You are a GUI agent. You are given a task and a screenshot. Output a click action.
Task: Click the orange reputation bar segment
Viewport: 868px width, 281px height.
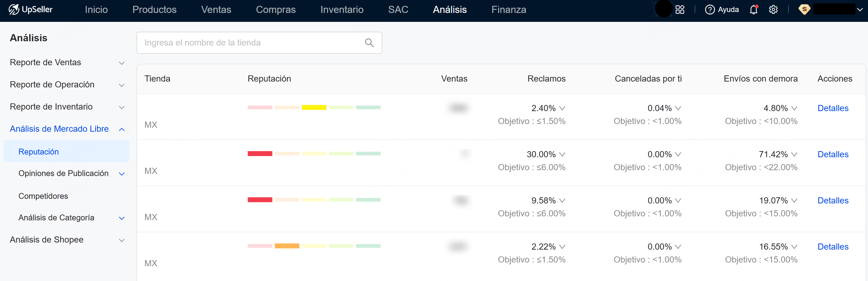click(x=287, y=246)
